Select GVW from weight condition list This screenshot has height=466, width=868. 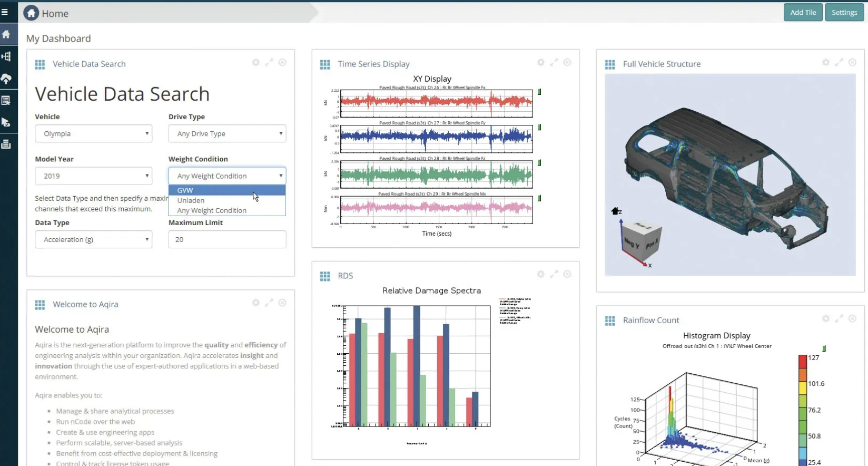click(x=227, y=190)
